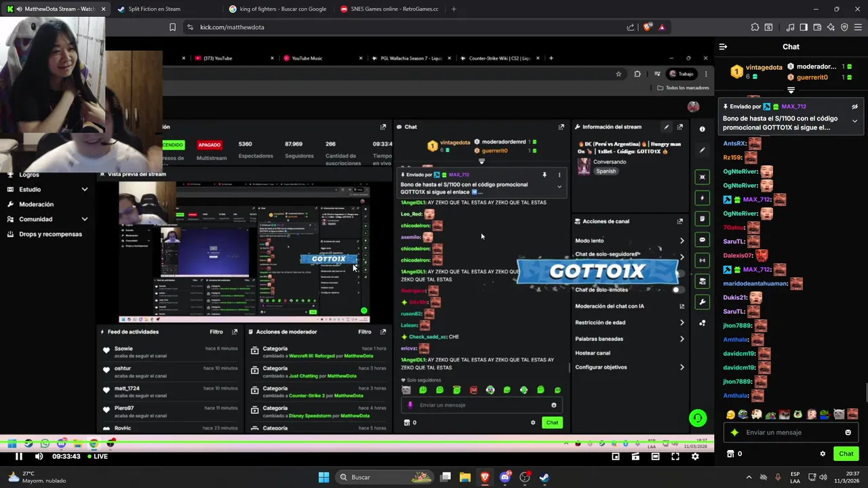This screenshot has height=488, width=868.
Task: Open guerrerit0 leaderboard profile
Action: coord(812,77)
